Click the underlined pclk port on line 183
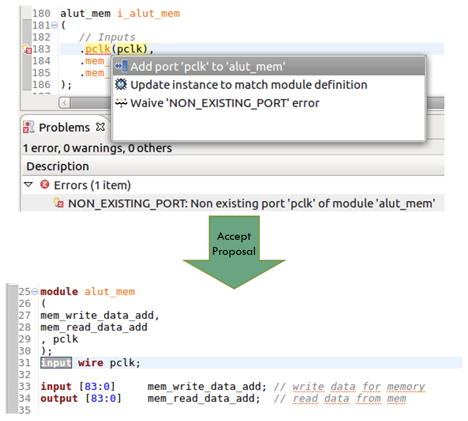The image size is (468, 421). (98, 49)
